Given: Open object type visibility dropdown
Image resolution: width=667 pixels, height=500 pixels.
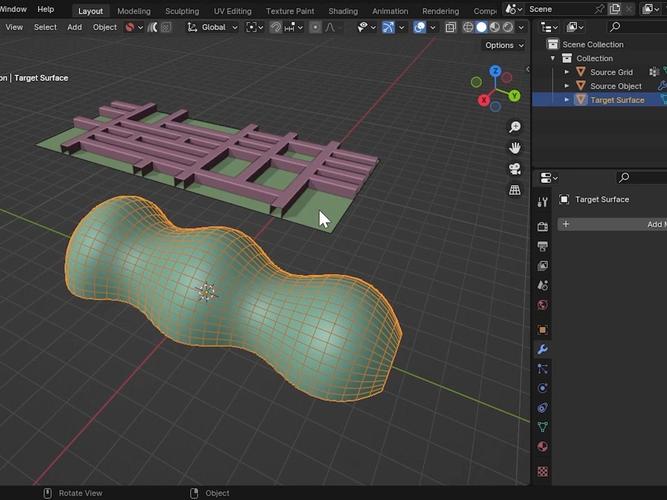Looking at the screenshot, I should tap(366, 27).
